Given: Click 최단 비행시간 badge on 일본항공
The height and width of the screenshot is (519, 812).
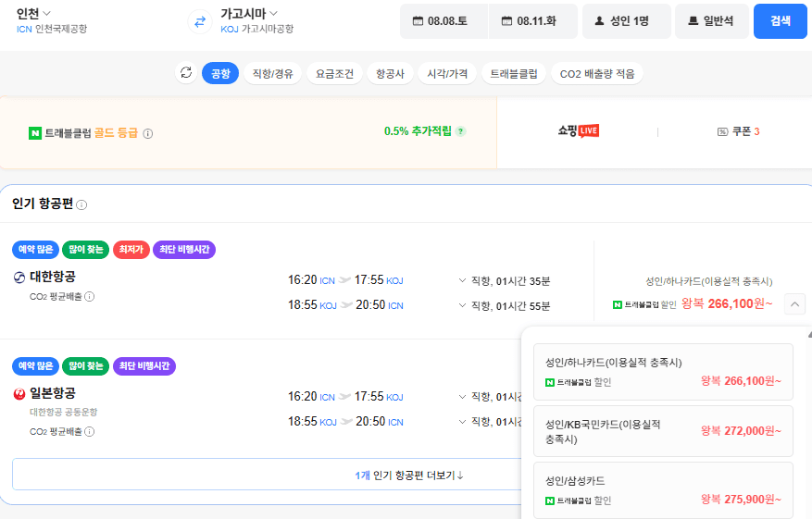Looking at the screenshot, I should click(x=144, y=365).
